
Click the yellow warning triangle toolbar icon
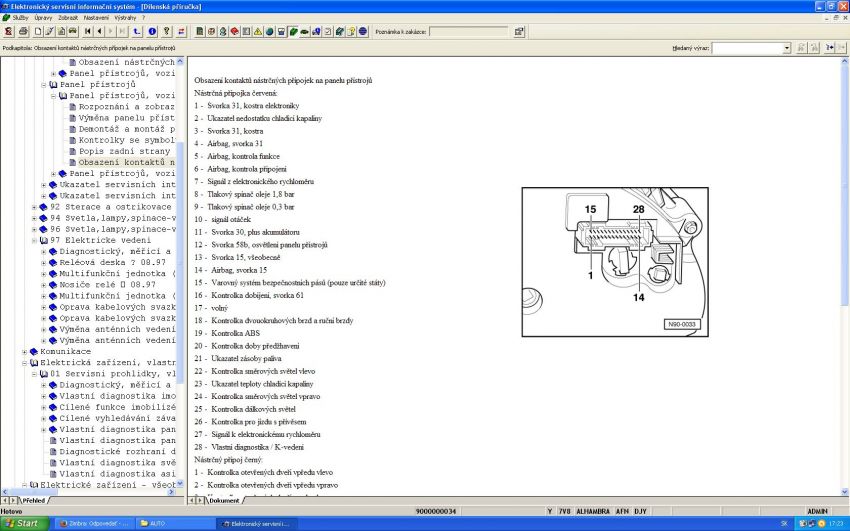257,31
